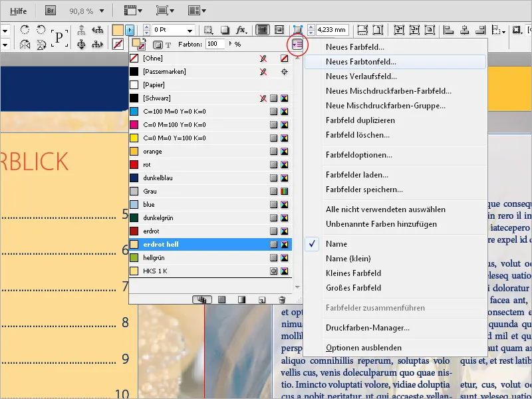
Task: Delete swatch with the trash icon
Action: coord(281,300)
